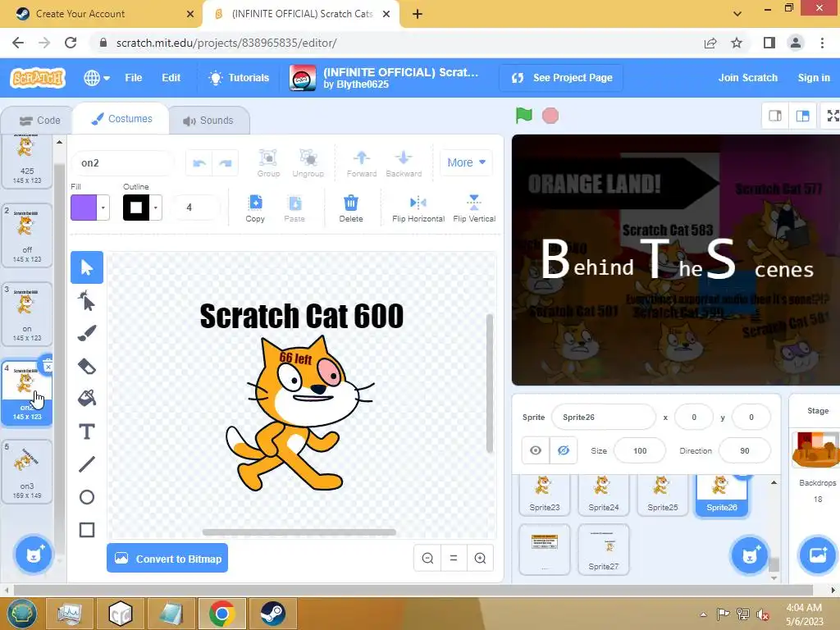Copy the selected object
840x630 pixels.
(x=255, y=208)
